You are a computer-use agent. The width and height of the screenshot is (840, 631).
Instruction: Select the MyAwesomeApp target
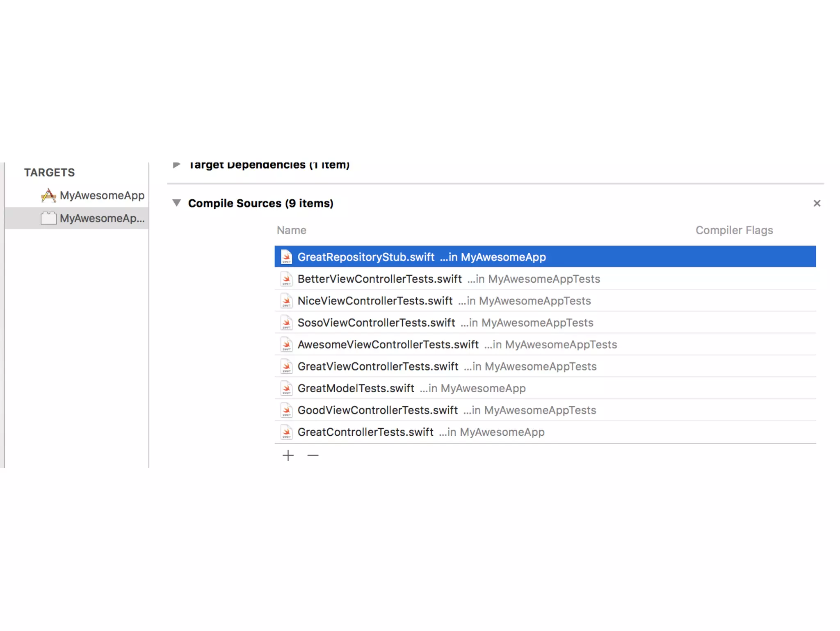(102, 196)
